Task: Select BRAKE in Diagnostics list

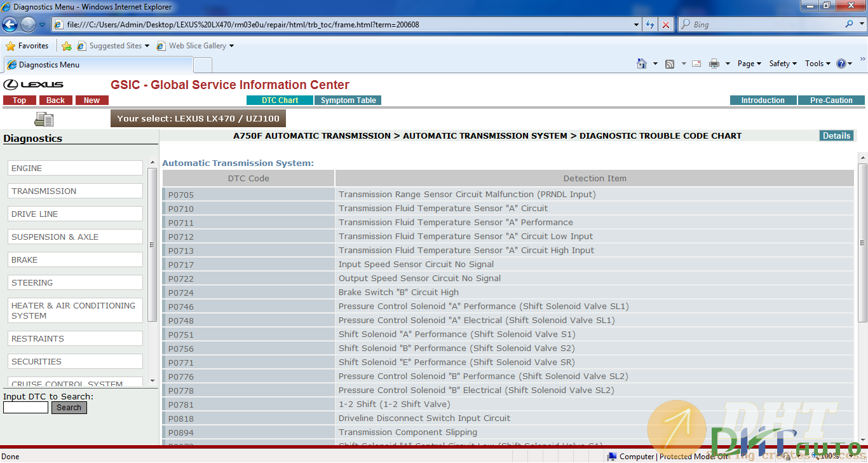Action: [x=75, y=259]
